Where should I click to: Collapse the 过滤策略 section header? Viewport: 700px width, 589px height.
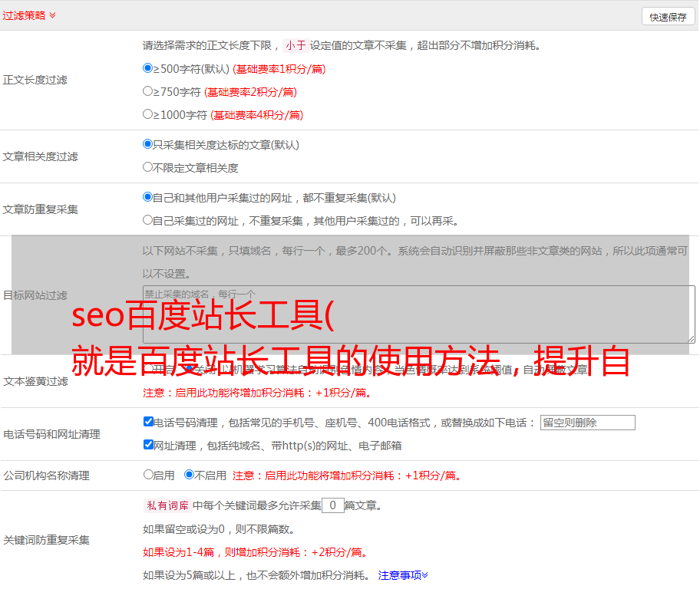[29, 15]
